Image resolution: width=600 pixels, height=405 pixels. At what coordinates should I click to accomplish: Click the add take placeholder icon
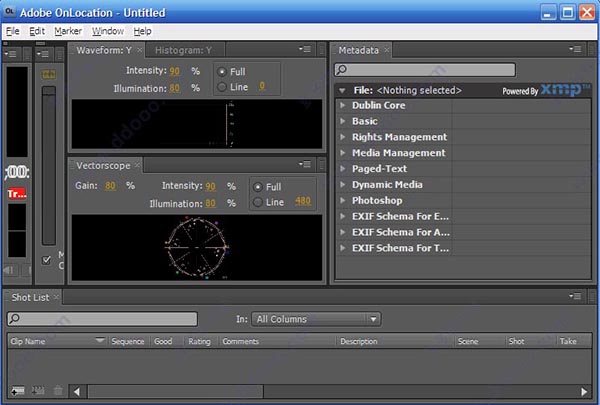(x=38, y=391)
